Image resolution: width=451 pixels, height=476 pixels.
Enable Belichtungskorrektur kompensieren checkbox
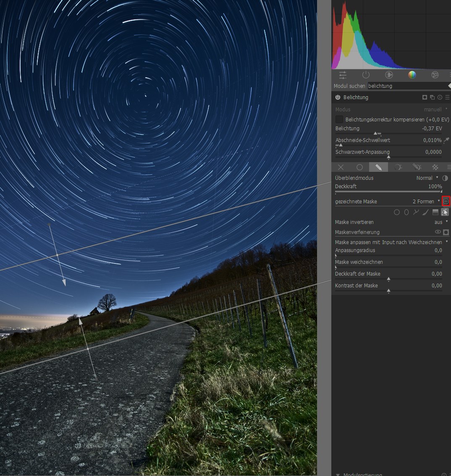(x=339, y=120)
